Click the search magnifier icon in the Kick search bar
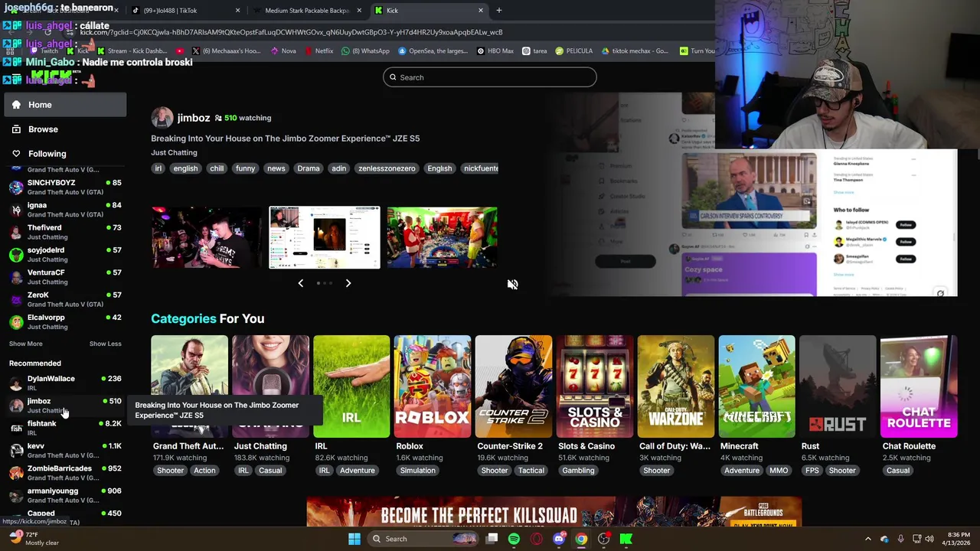Viewport: 980px width, 551px height. coord(393,77)
